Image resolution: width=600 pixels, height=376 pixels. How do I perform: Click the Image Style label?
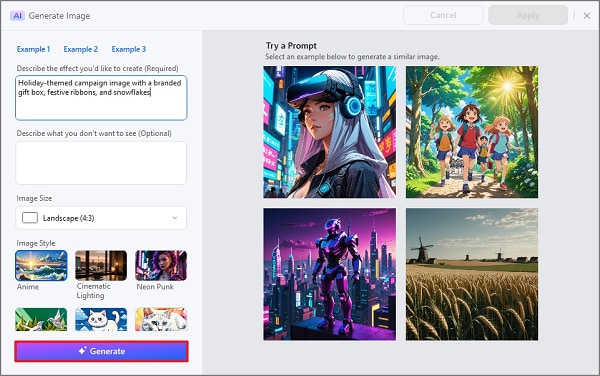tap(36, 243)
